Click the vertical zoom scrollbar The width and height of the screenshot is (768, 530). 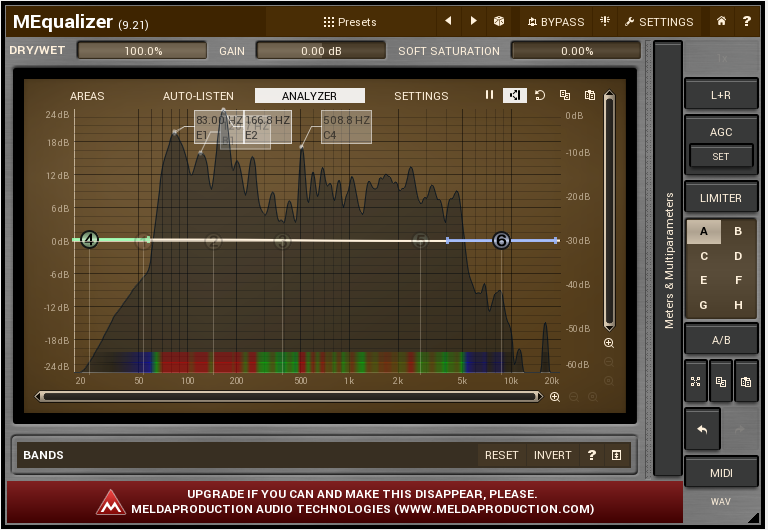tap(609, 211)
